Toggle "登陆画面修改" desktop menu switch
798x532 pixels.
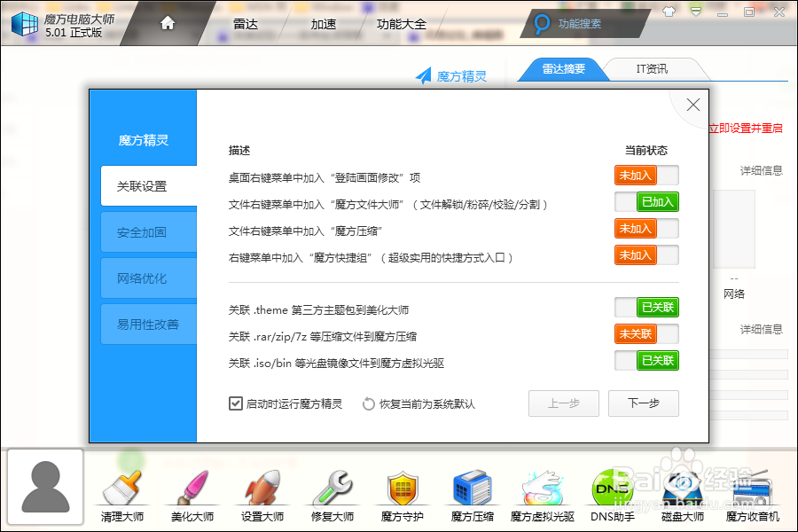click(x=646, y=176)
